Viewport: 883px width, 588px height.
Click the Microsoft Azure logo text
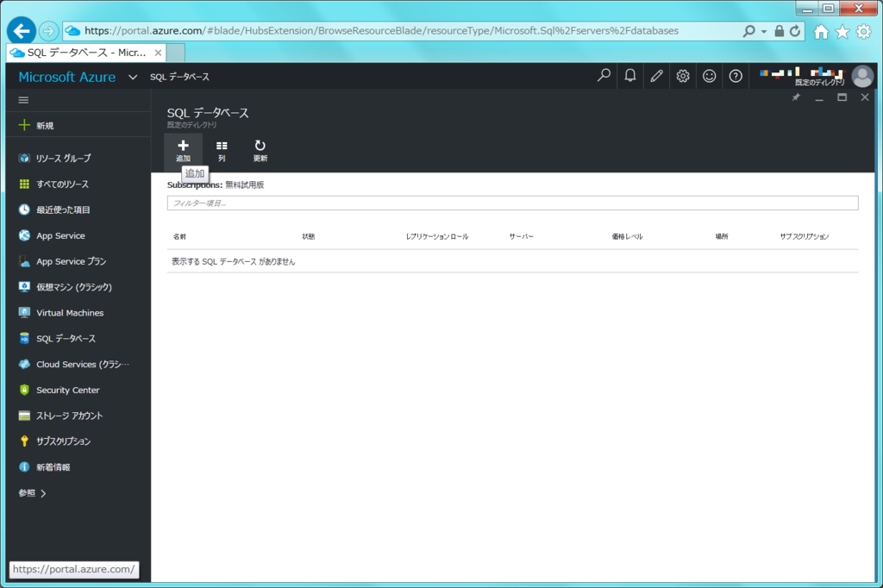[x=67, y=77]
